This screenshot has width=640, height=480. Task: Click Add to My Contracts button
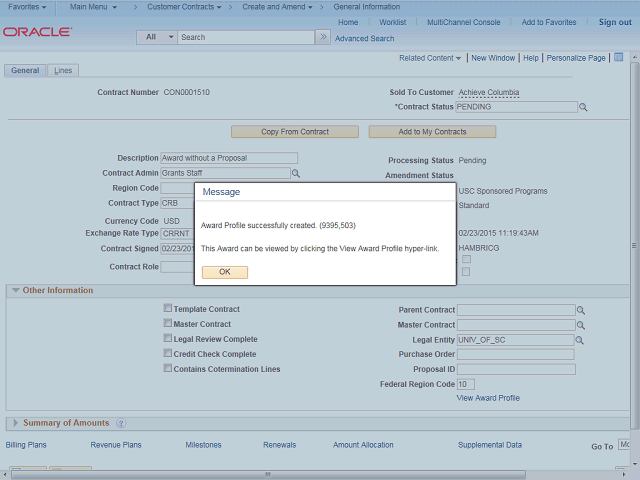tap(432, 132)
